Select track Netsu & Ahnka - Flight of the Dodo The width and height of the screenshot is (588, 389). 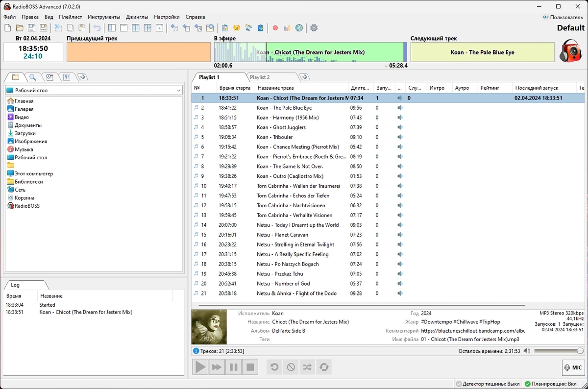pyautogui.click(x=388, y=293)
